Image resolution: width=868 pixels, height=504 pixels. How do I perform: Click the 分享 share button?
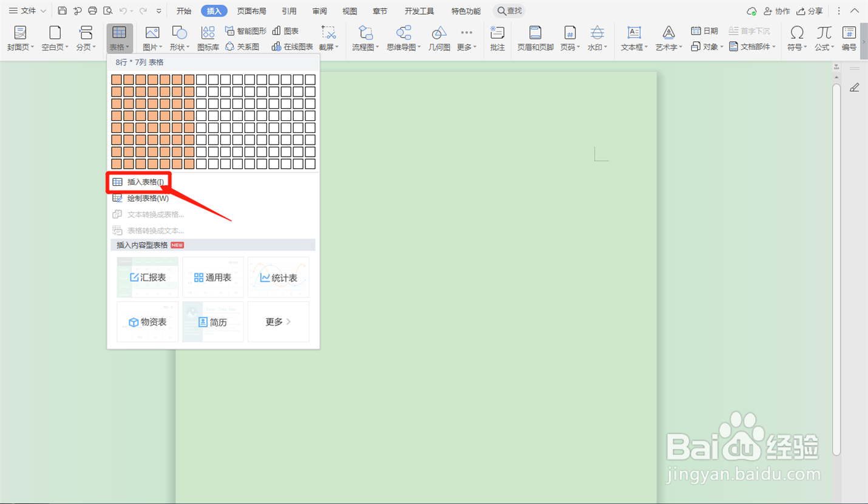click(810, 11)
